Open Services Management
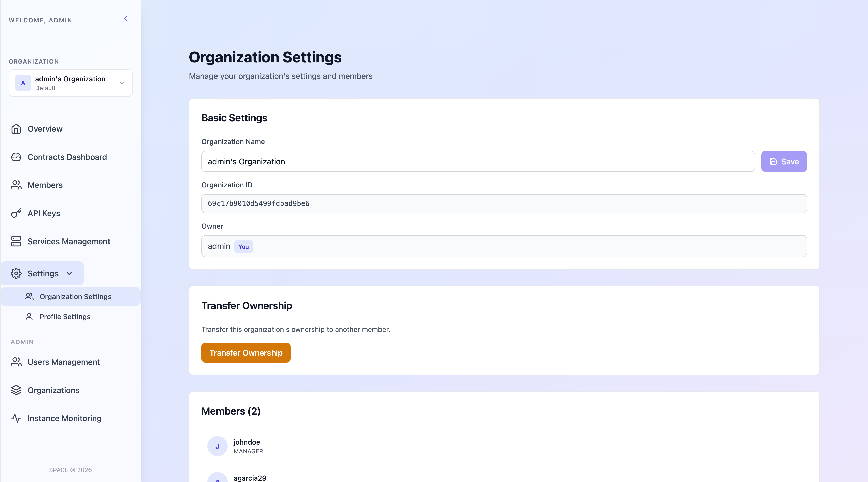Viewport: 868px width, 482px height. pos(69,241)
